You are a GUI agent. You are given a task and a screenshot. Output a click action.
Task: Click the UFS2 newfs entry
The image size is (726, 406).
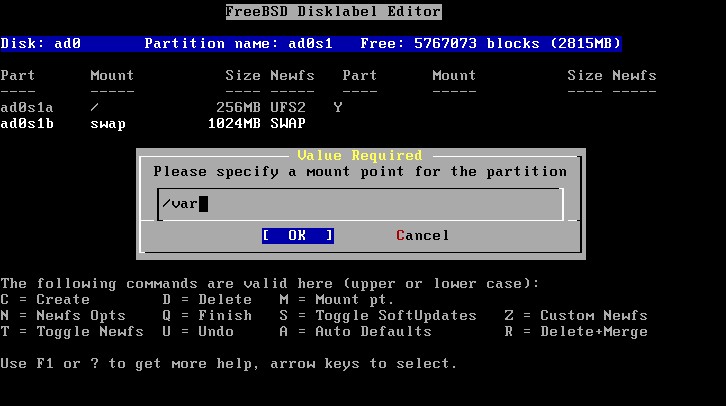288,107
